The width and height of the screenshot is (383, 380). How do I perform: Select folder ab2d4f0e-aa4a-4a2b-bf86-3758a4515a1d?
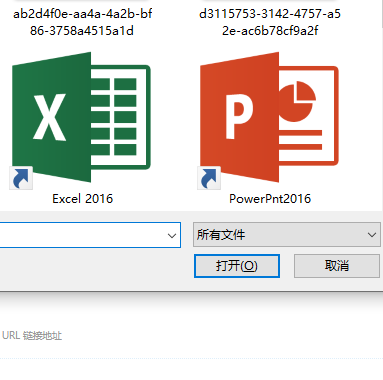click(x=82, y=22)
